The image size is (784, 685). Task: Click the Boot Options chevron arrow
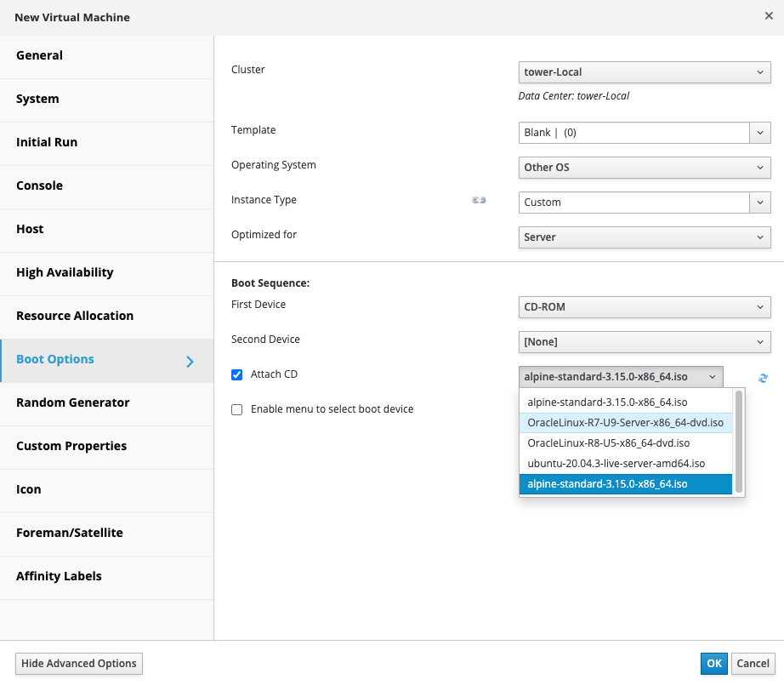pos(190,362)
